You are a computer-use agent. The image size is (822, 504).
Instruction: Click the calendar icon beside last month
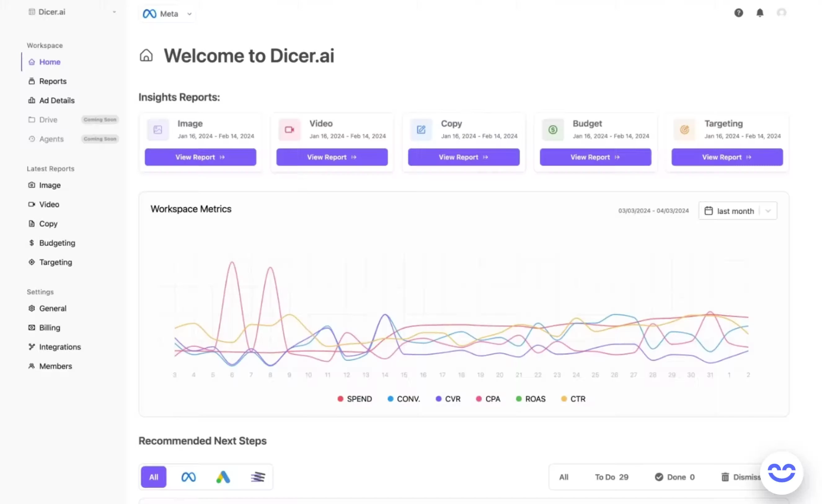709,211
